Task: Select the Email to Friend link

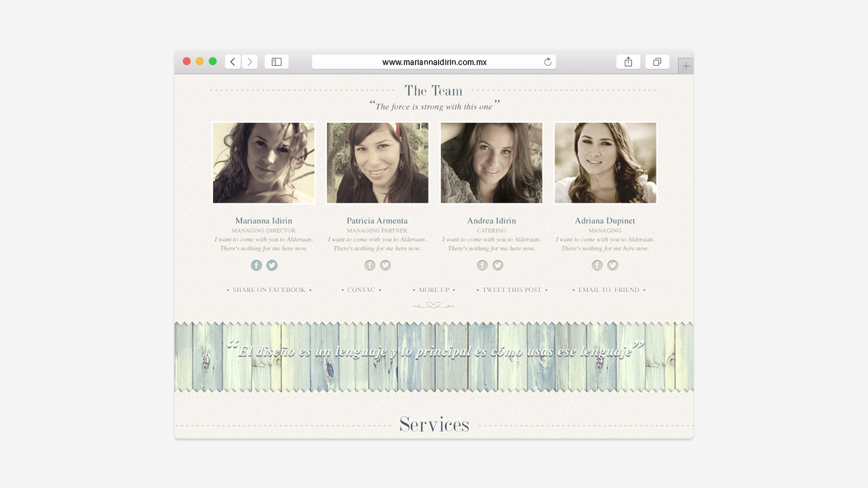Action: pyautogui.click(x=608, y=290)
